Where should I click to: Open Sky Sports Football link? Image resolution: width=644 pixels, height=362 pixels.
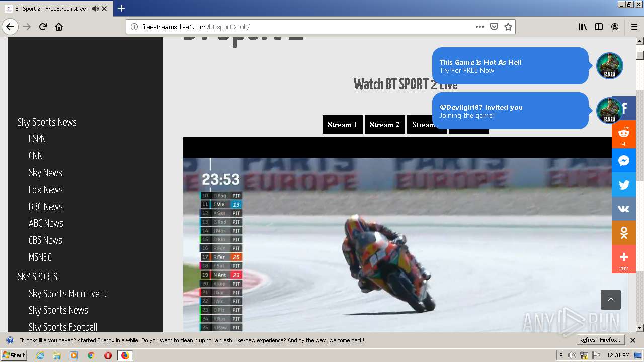coord(63,327)
